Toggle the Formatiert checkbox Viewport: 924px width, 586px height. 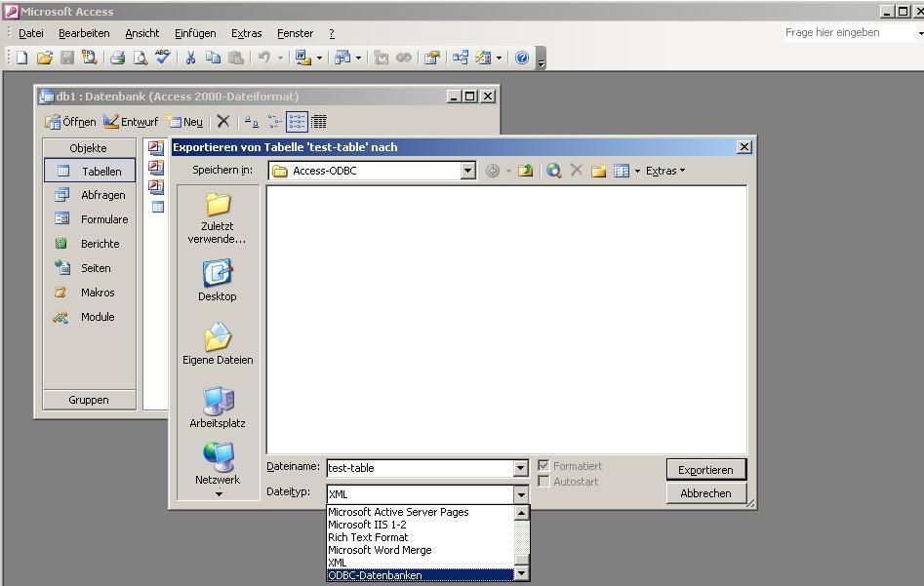[543, 466]
